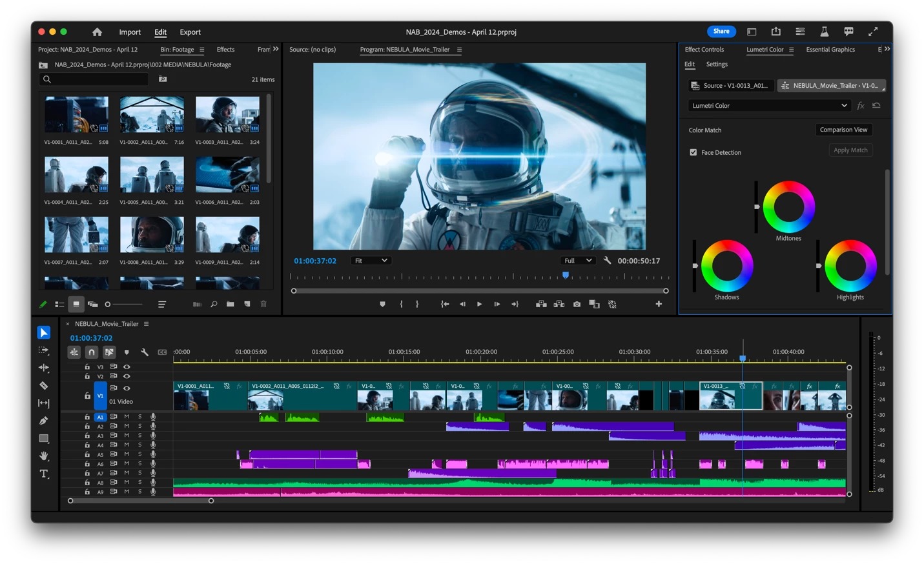
Task: Open Sort Icons menu in Project panel
Action: [162, 304]
